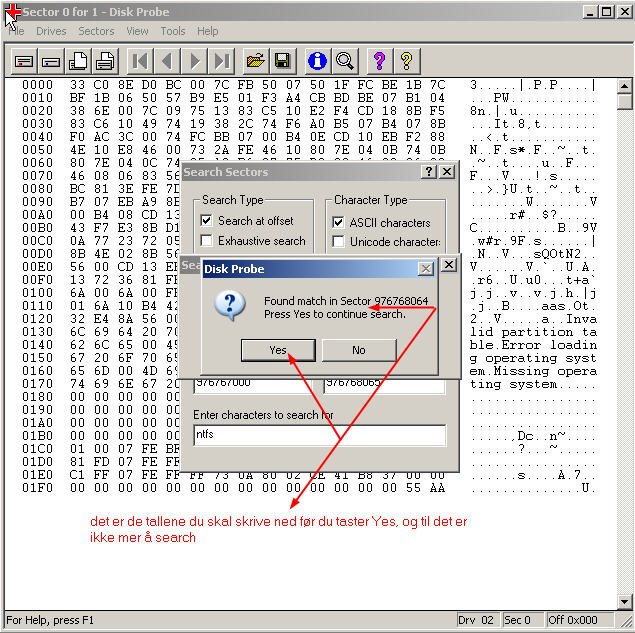The image size is (635, 633).
Task: Click the ASCII text 'g operating syst'
Action: pyautogui.click(x=533, y=358)
